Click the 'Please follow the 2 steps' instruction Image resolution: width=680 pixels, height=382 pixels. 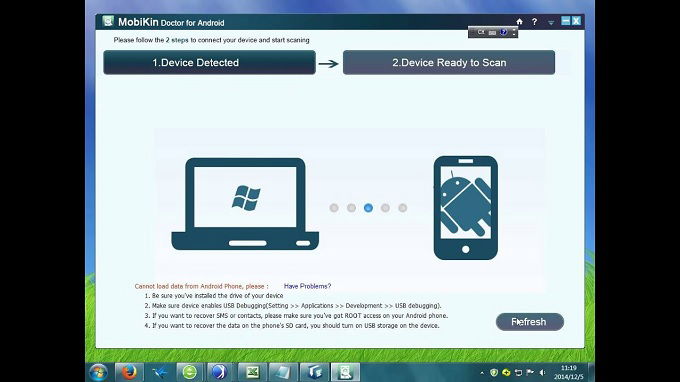pyautogui.click(x=212, y=40)
